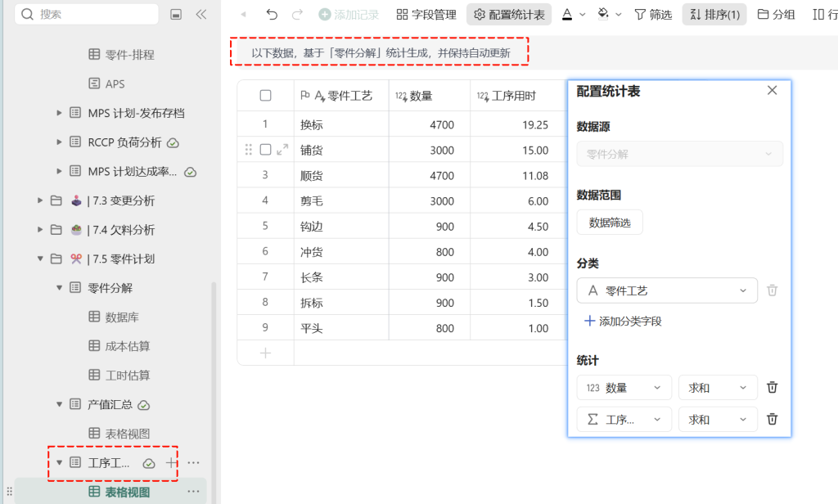This screenshot has width=838, height=504.
Task: Click the 钩边 cell
Action: point(341,226)
